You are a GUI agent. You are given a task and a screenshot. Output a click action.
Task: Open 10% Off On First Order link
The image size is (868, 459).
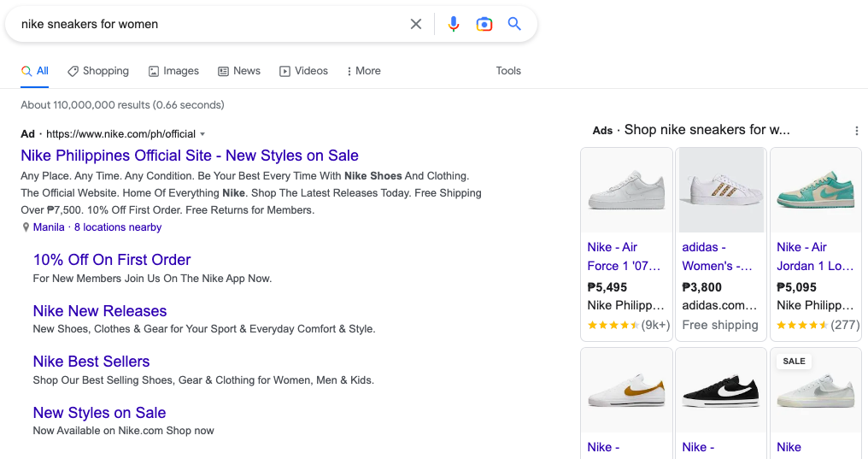coord(112,260)
